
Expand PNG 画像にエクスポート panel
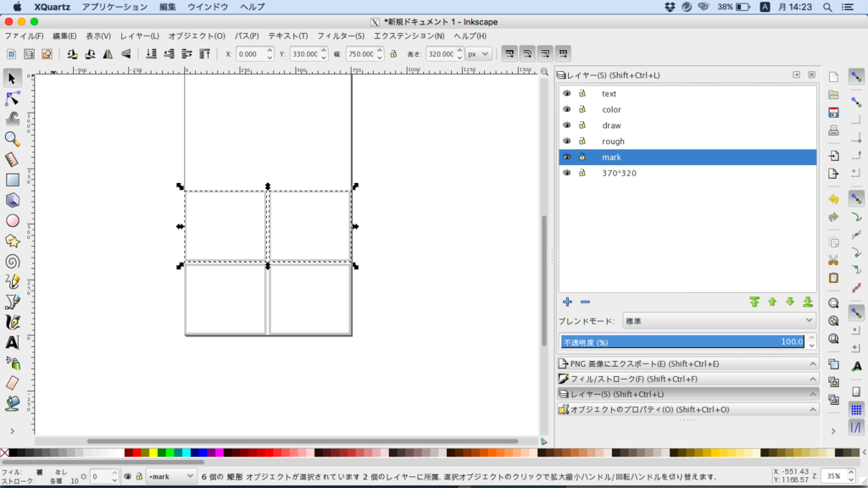click(x=688, y=363)
